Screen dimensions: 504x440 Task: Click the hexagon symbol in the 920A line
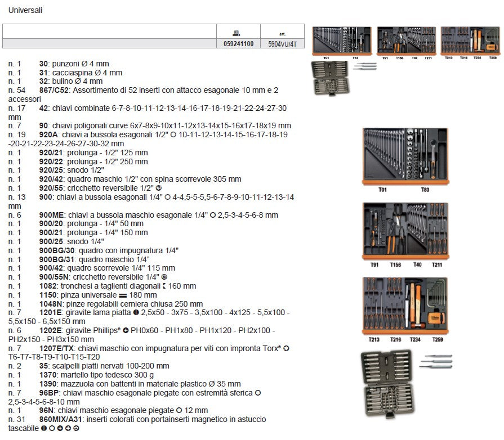click(173, 135)
